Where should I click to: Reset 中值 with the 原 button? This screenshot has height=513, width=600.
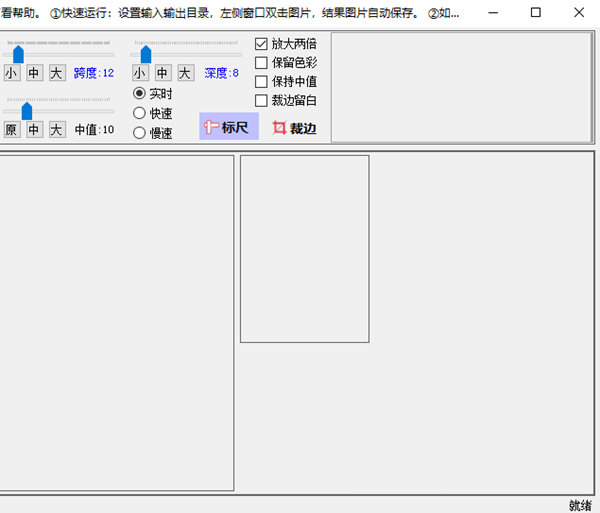pyautogui.click(x=11, y=130)
